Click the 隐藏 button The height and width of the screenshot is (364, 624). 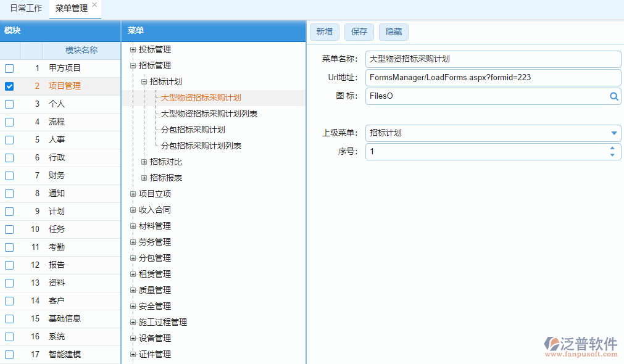point(393,32)
